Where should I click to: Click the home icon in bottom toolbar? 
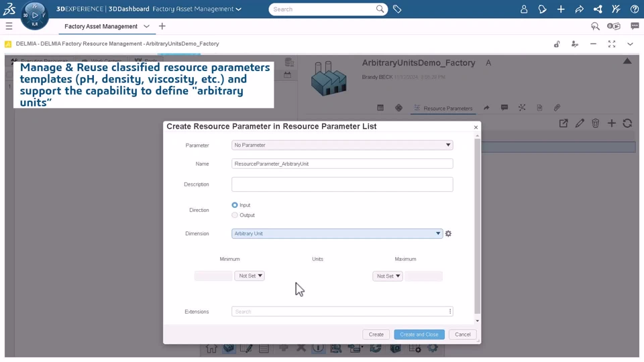point(211,349)
